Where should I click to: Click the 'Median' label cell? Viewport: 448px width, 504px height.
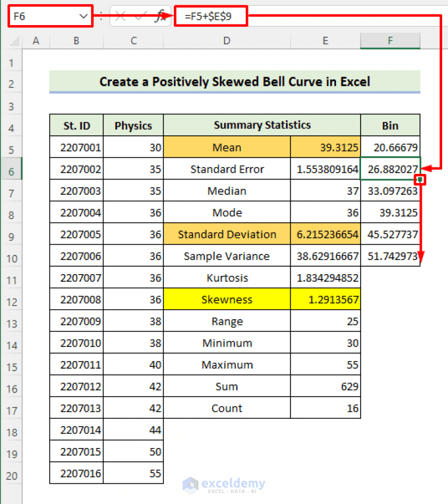click(x=227, y=190)
